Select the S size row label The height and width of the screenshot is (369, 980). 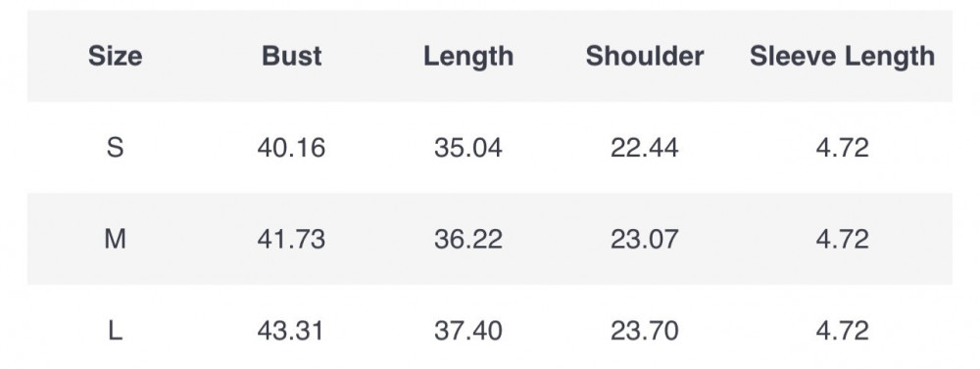(x=115, y=148)
